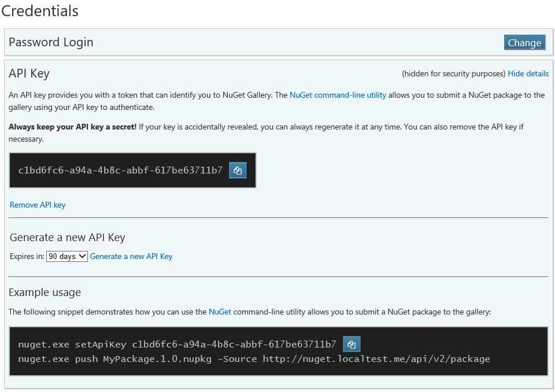Click Remove API key link
The image size is (555, 392).
38,205
